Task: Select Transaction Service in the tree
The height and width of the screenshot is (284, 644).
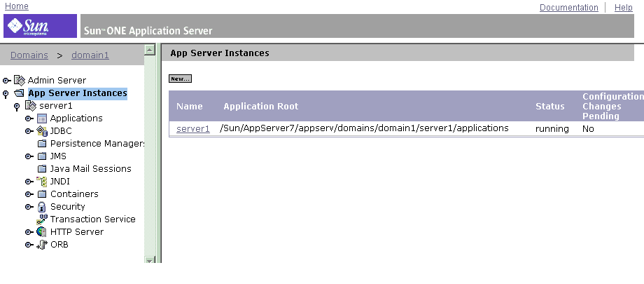Action: [93, 219]
